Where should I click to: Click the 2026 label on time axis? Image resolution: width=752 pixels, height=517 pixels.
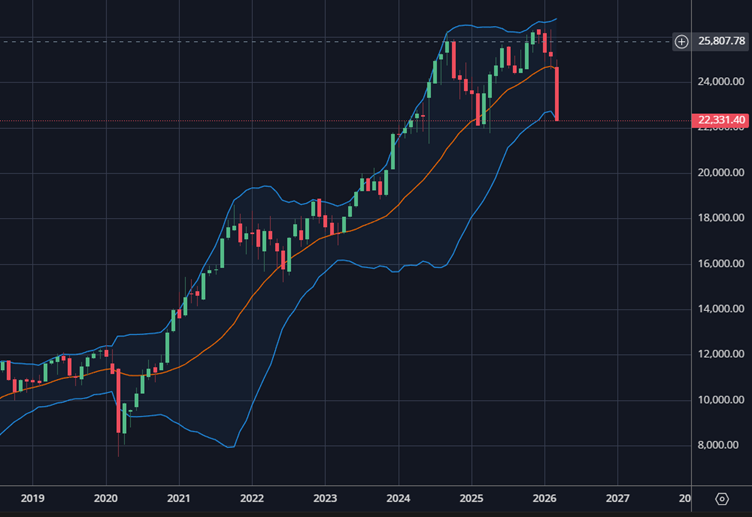point(545,498)
